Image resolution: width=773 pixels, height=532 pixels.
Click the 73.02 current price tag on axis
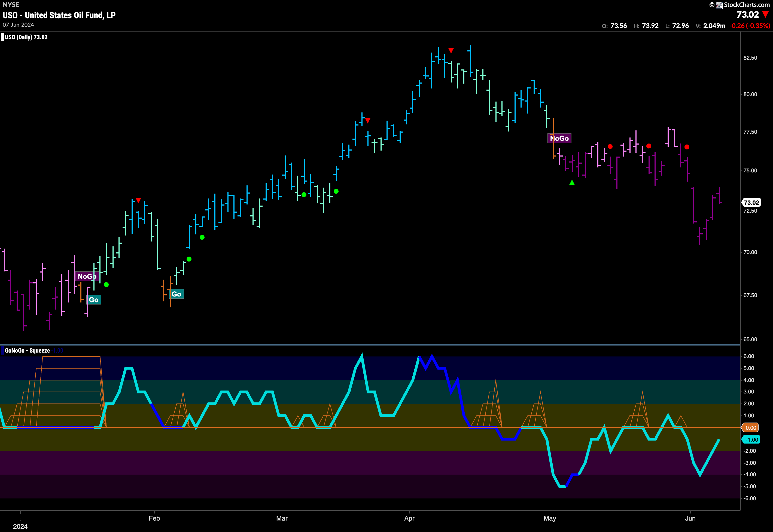tap(751, 203)
